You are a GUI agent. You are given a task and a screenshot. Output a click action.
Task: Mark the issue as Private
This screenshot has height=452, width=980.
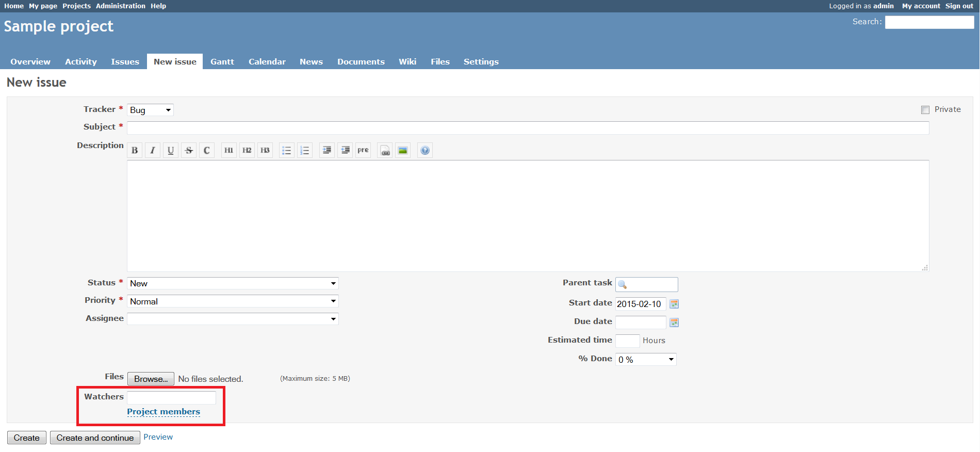pos(925,110)
